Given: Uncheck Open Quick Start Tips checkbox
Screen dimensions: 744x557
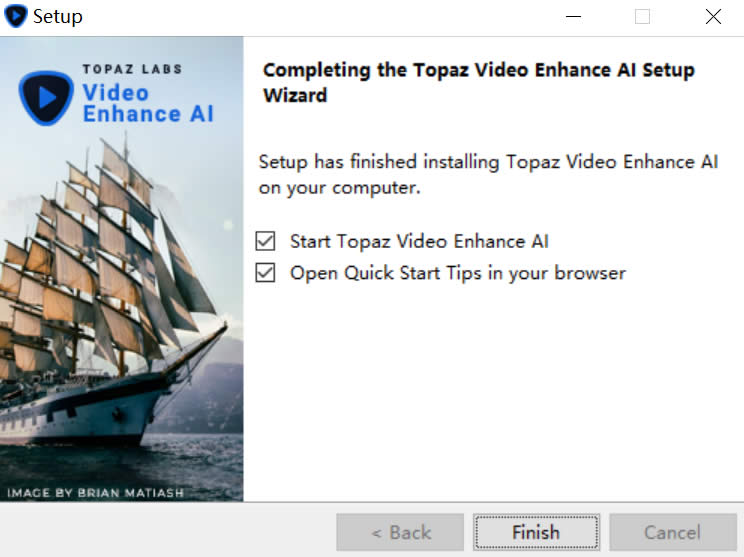Looking at the screenshot, I should (265, 273).
